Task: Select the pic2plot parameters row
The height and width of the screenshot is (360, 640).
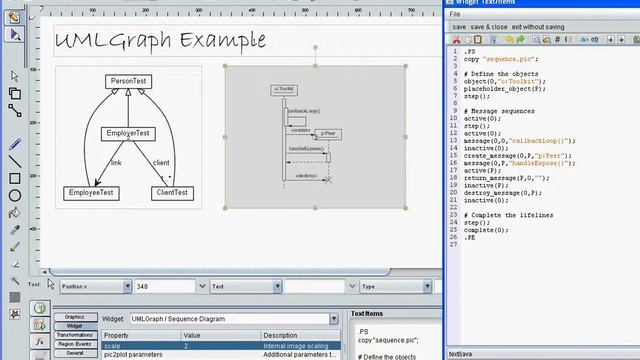Action: (221, 355)
